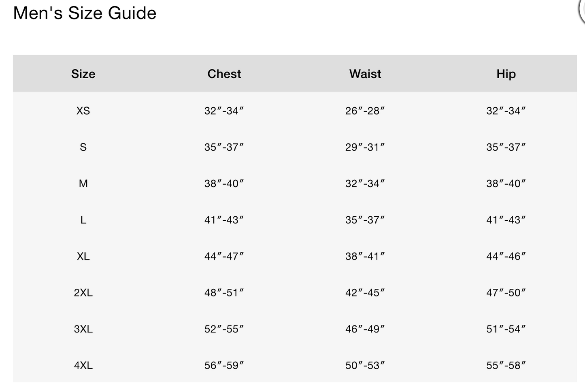Click the 4XL size row label
The width and height of the screenshot is (585, 392).
coord(83,365)
